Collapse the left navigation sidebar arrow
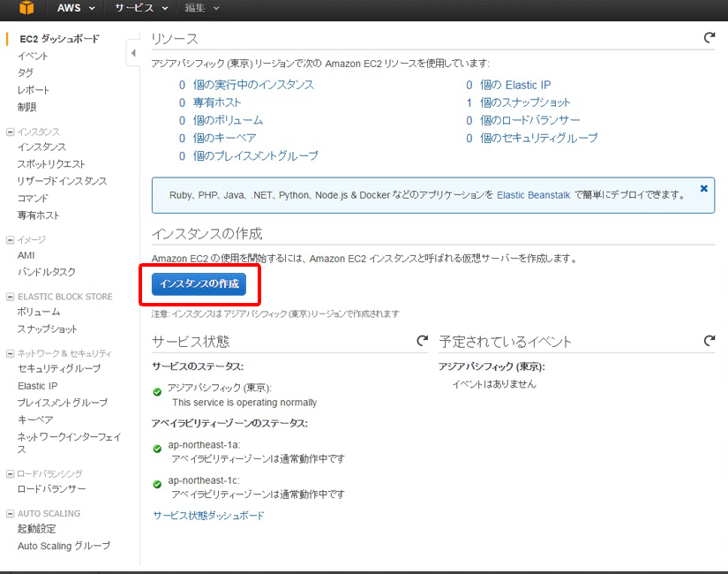Image resolution: width=728 pixels, height=574 pixels. (x=133, y=54)
